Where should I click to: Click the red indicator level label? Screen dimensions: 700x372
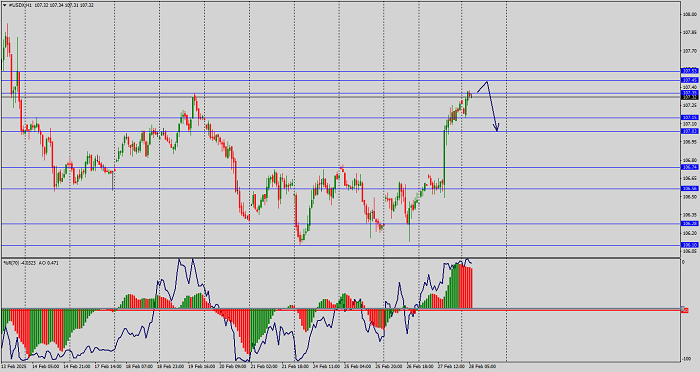pyautogui.click(x=685, y=310)
